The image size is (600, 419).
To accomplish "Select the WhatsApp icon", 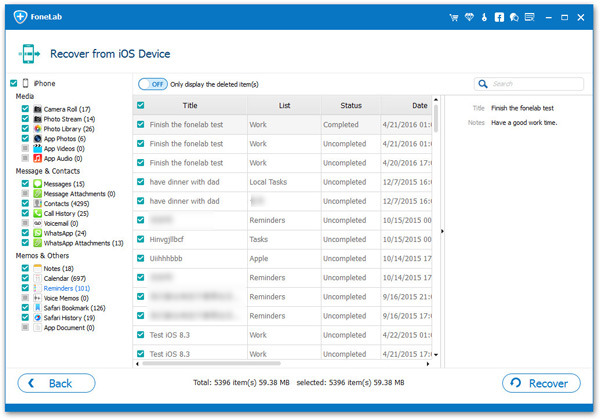I will point(38,233).
